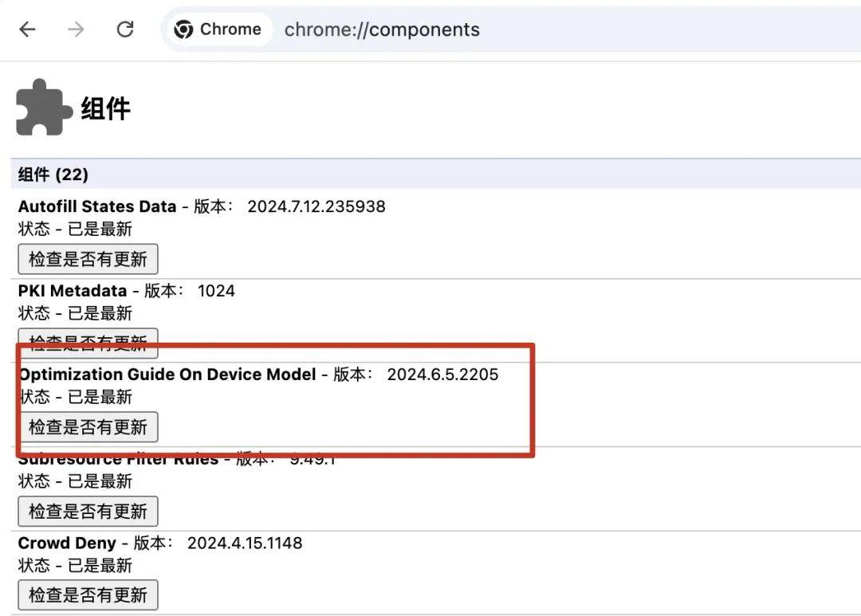Select the PKI Metadata component name
Viewport: 861px width, 616px height.
[x=73, y=290]
